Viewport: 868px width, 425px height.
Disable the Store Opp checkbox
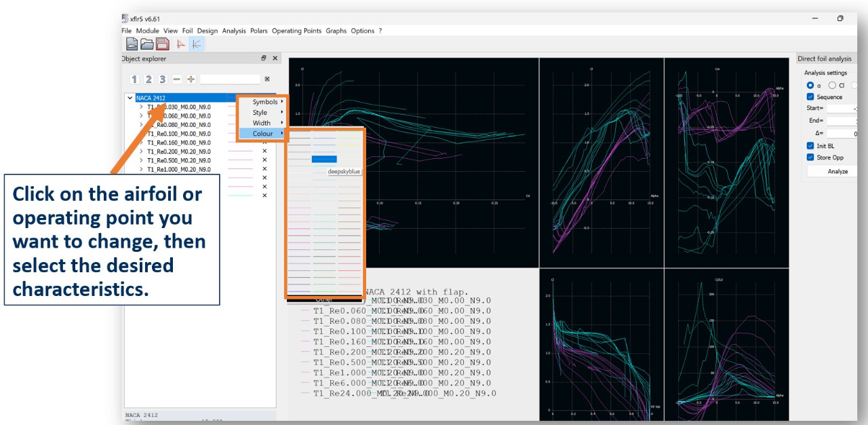[x=810, y=158]
